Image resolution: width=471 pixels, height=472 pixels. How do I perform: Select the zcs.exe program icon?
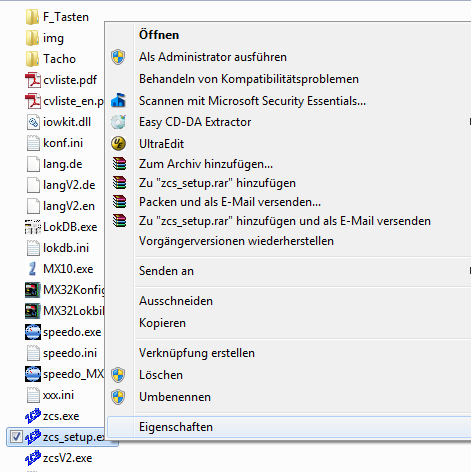[33, 416]
